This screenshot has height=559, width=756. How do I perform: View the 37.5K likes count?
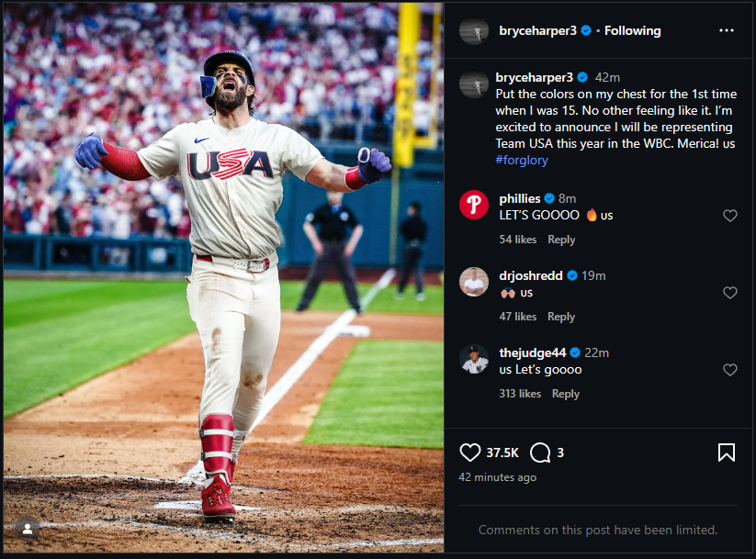click(x=502, y=453)
